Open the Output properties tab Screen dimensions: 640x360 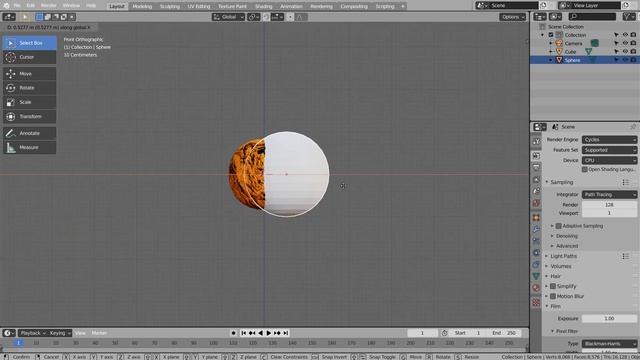[x=536, y=168]
